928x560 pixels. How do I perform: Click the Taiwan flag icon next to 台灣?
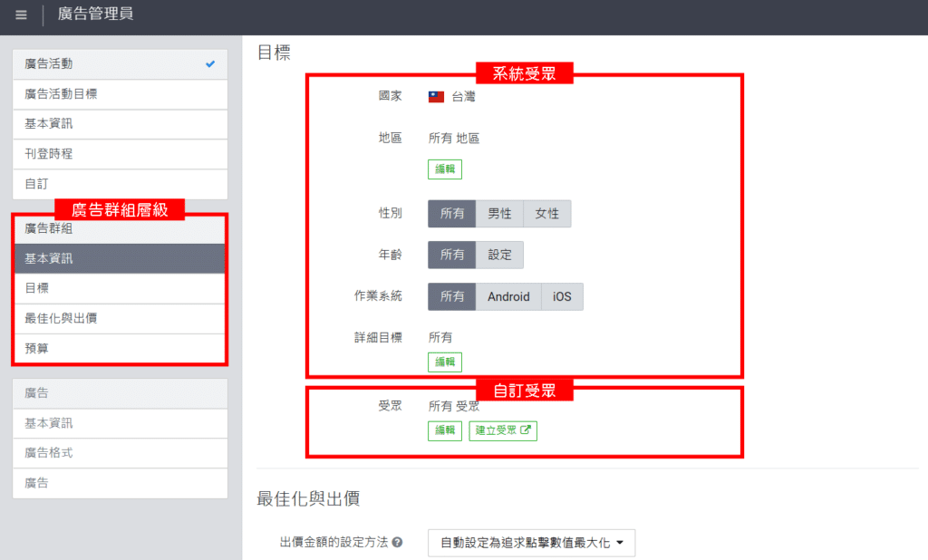[x=434, y=95]
